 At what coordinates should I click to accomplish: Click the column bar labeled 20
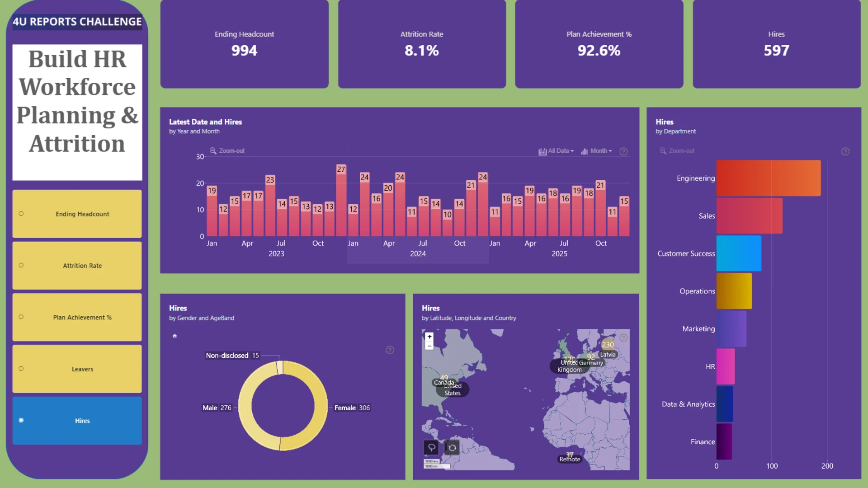click(x=388, y=210)
